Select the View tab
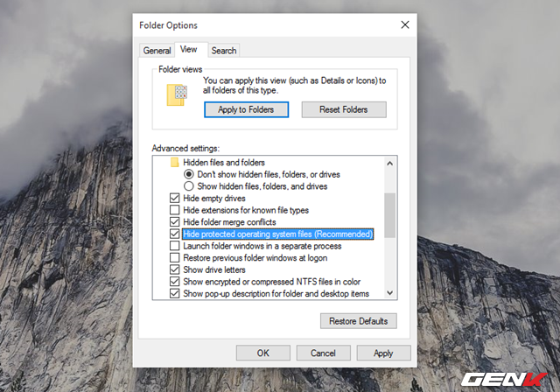The image size is (560, 392). coord(189,49)
